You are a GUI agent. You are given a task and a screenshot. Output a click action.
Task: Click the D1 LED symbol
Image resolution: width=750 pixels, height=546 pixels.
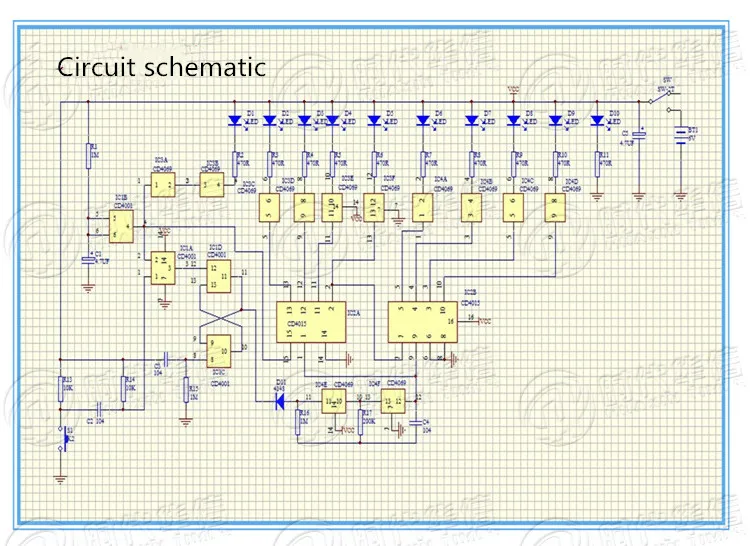click(234, 120)
